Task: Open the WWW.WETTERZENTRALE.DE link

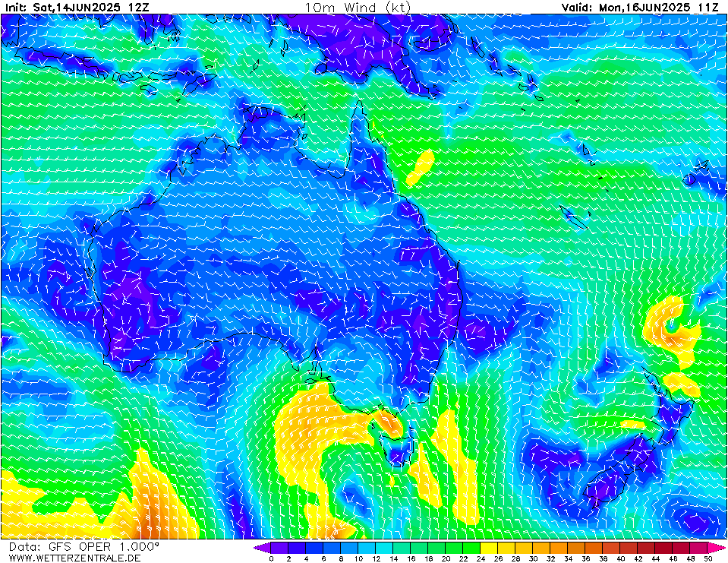Action: 74,558
